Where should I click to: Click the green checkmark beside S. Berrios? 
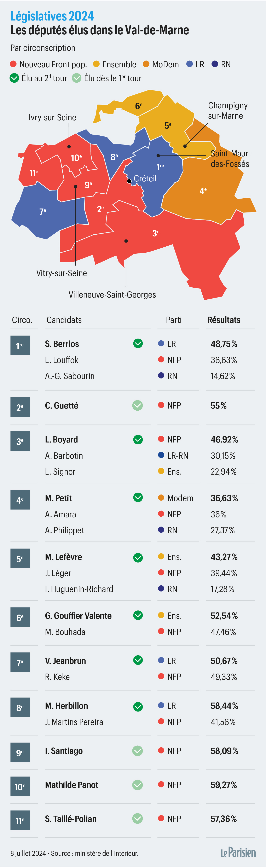138,343
